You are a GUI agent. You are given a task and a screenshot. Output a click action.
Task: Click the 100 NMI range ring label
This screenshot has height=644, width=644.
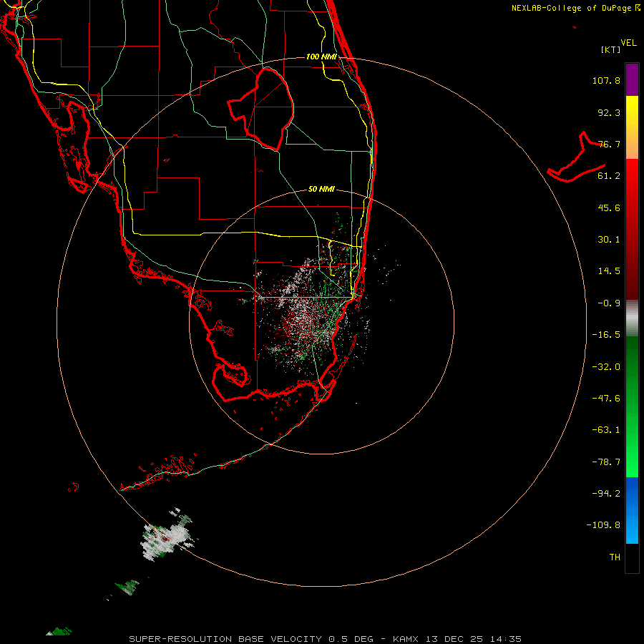pos(321,57)
